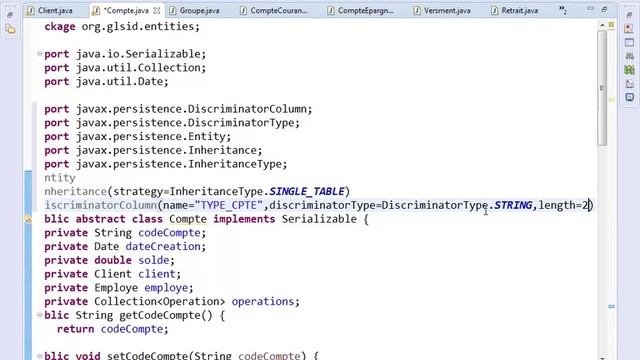Click the SINGLE_TABLE constant
The height and width of the screenshot is (360, 640).
(307, 191)
